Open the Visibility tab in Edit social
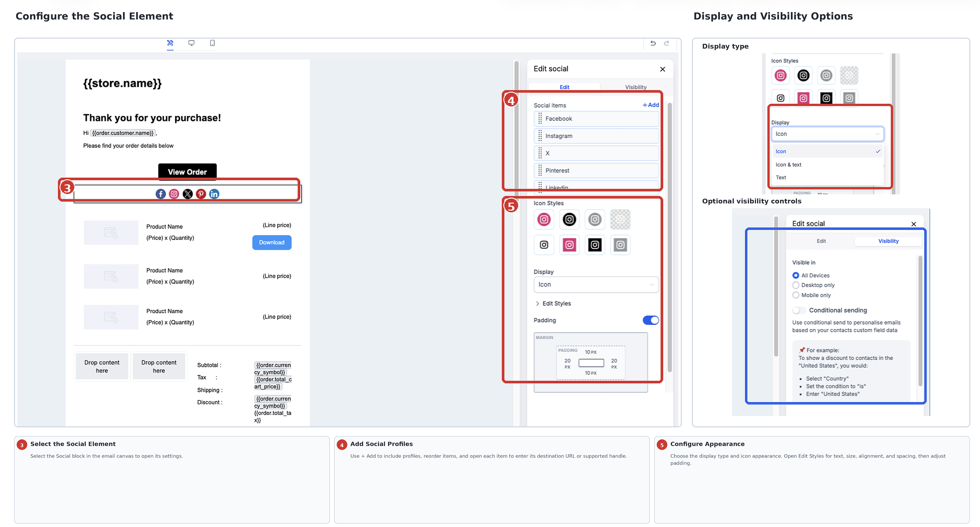 (x=636, y=87)
